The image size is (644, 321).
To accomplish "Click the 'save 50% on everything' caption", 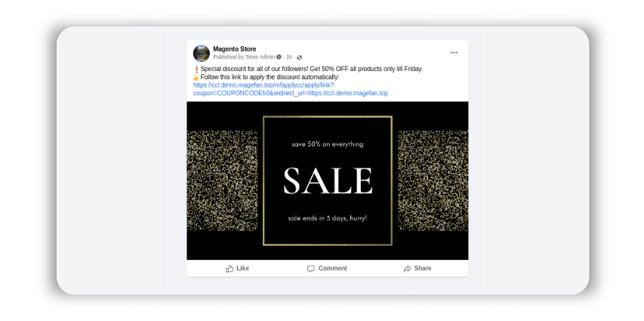I will [x=328, y=144].
